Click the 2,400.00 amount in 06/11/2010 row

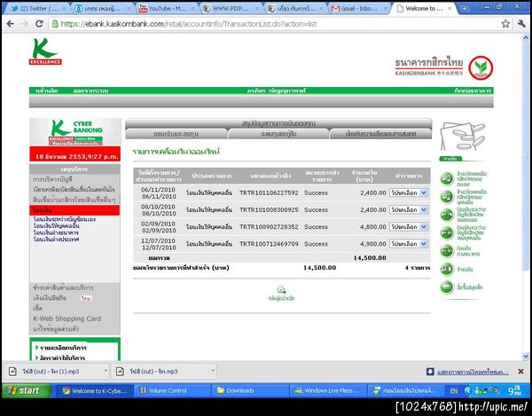coord(373,192)
